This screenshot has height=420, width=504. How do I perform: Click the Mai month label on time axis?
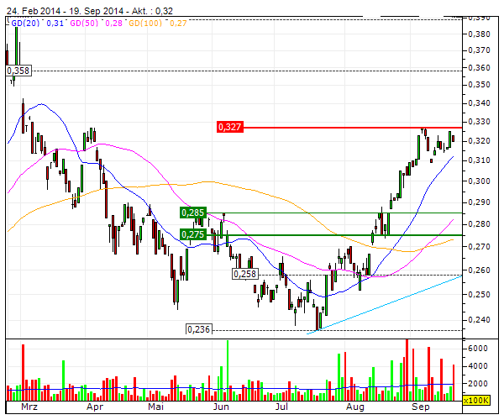(x=156, y=407)
